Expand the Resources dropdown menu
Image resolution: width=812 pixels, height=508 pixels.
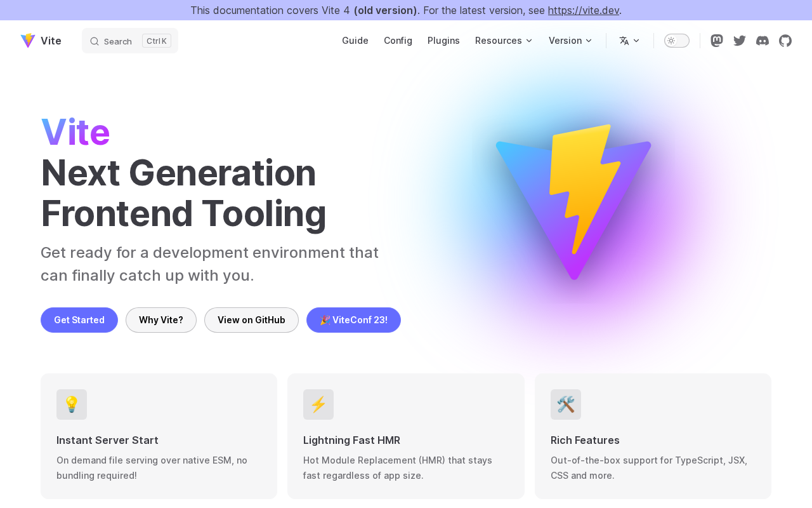(504, 41)
